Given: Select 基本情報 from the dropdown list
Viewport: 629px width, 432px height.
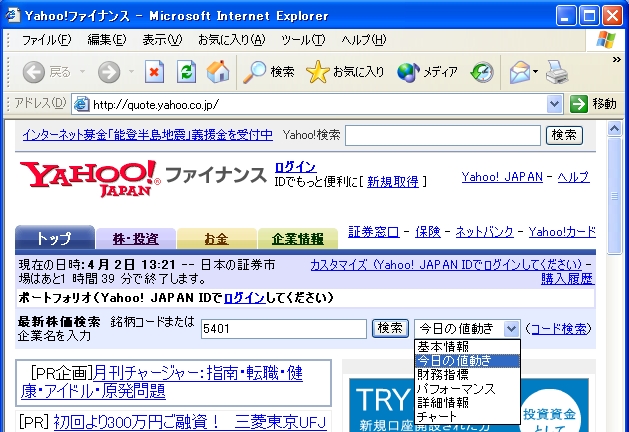Looking at the screenshot, I should 467,347.
